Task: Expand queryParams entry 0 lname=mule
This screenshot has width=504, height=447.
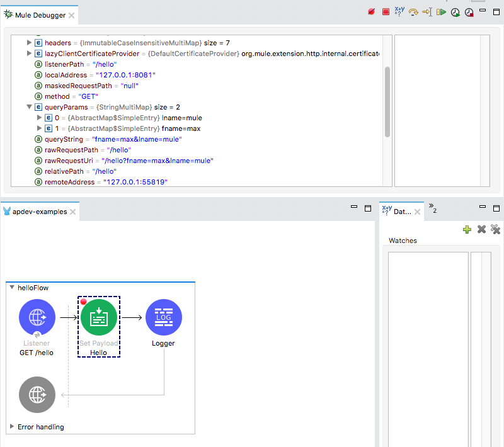Action: pyautogui.click(x=39, y=118)
